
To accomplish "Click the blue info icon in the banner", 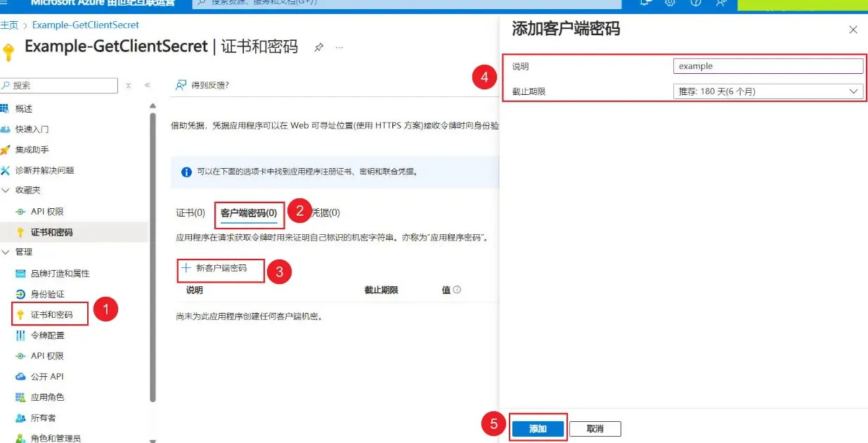I will coord(186,172).
